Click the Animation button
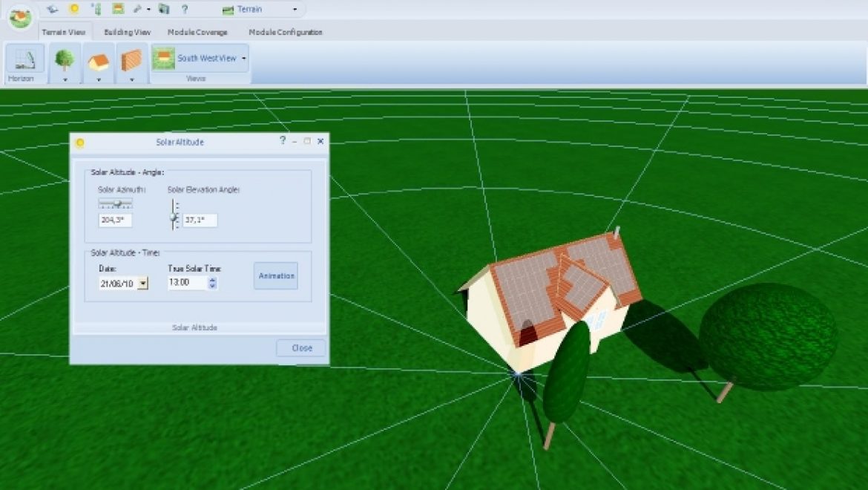The image size is (868, 490). click(x=276, y=275)
